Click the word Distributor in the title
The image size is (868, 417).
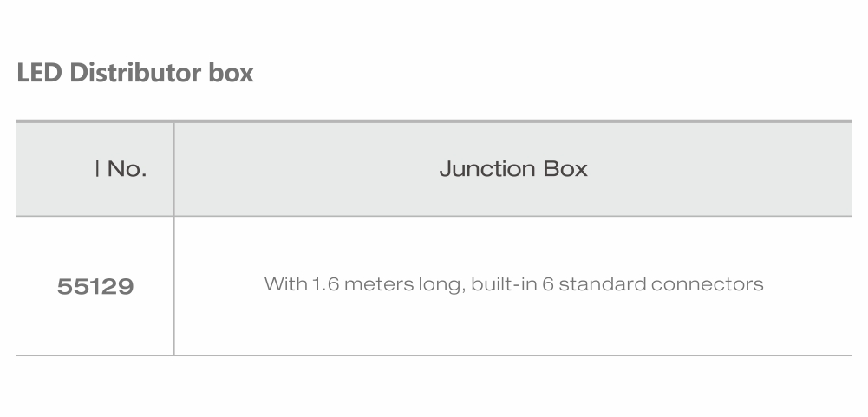[x=134, y=73]
